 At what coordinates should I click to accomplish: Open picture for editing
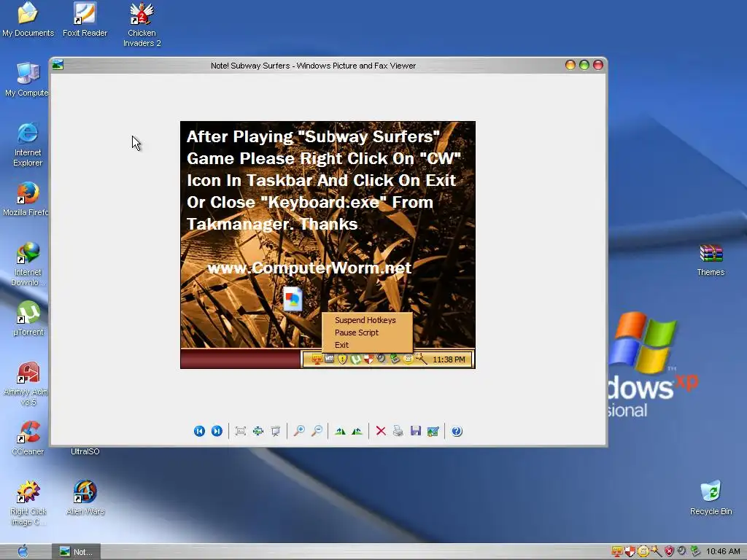pos(433,431)
